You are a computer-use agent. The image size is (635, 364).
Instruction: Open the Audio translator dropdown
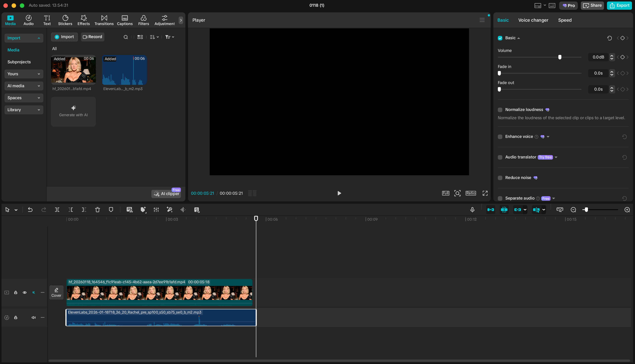point(556,157)
